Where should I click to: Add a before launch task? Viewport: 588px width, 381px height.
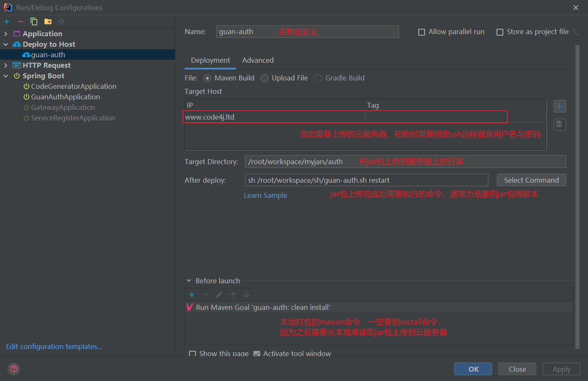coord(192,295)
